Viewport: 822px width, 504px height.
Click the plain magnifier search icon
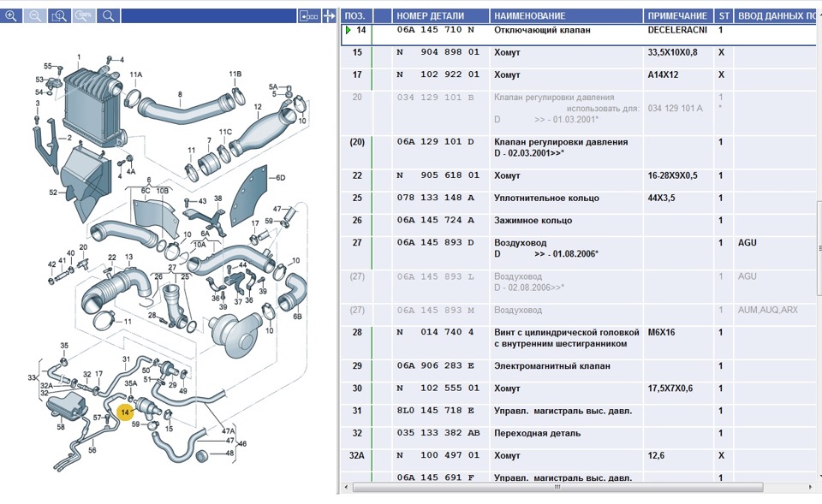(109, 15)
